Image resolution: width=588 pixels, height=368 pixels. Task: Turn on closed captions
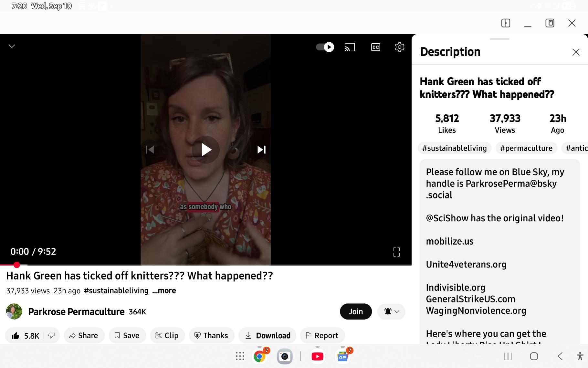click(376, 47)
